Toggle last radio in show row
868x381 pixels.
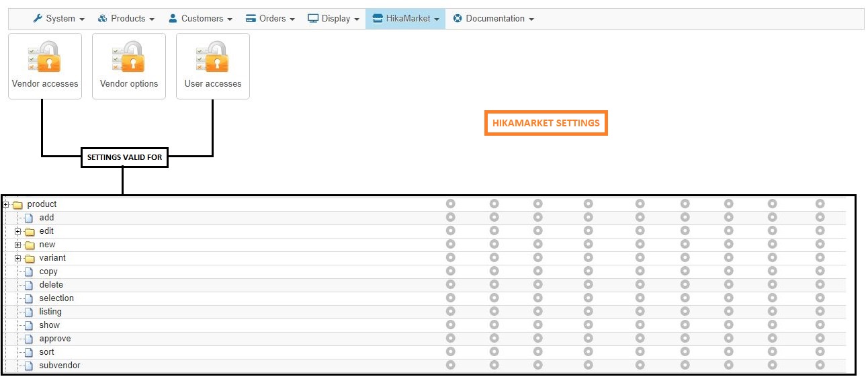click(x=820, y=325)
